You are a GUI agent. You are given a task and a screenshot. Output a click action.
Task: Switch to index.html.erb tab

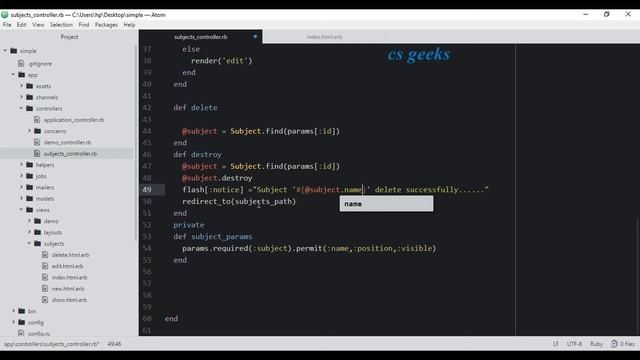[324, 37]
